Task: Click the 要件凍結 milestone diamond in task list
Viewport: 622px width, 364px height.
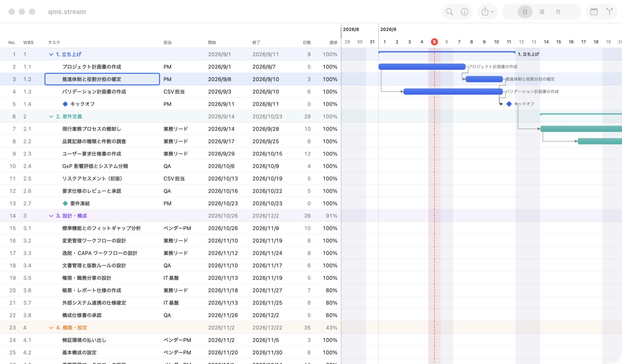Action: tap(65, 204)
